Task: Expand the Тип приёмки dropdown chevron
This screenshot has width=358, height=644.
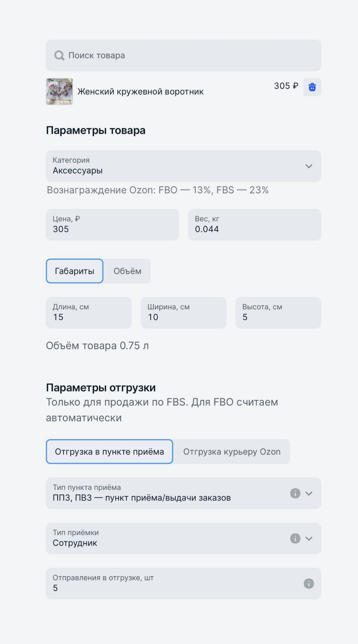Action: pyautogui.click(x=309, y=538)
